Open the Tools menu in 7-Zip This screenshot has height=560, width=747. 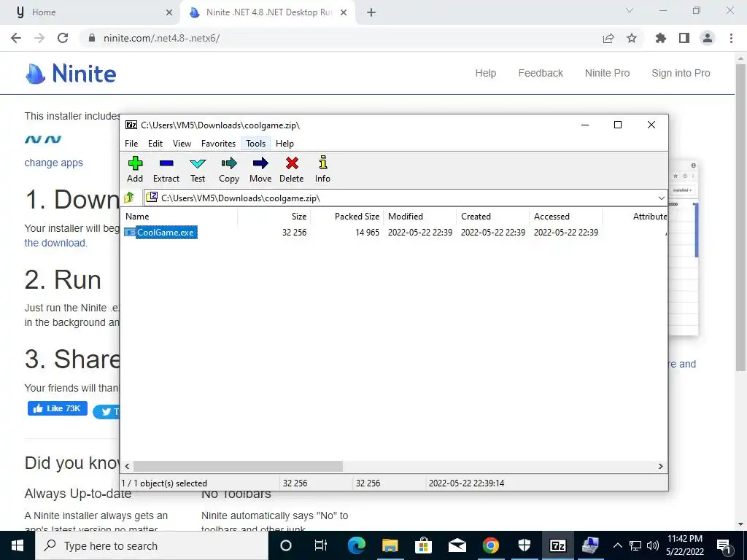256,144
